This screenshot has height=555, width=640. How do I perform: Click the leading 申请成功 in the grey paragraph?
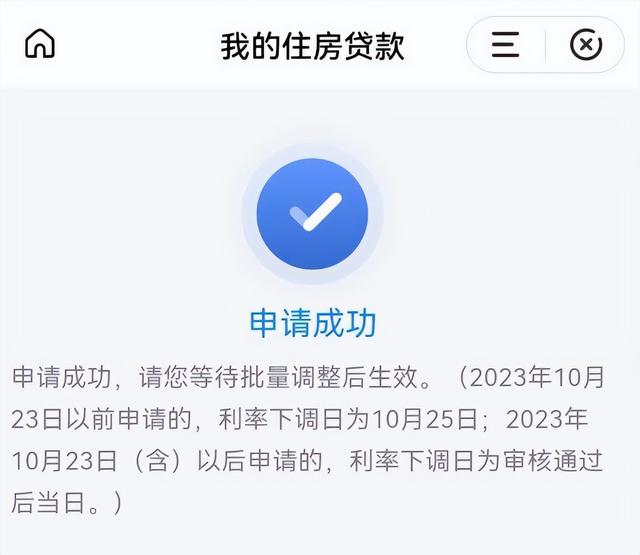click(x=61, y=377)
